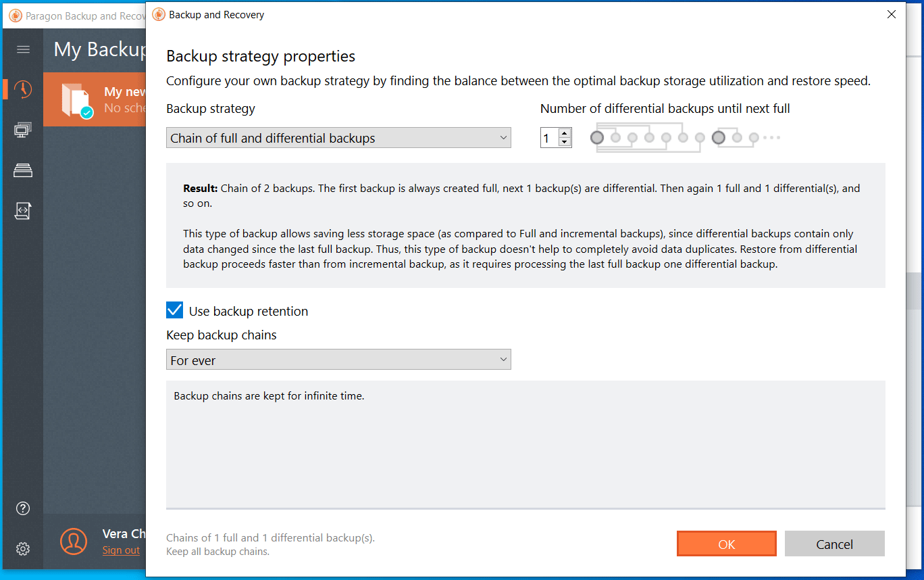Click the user account profile icon

pyautogui.click(x=74, y=541)
